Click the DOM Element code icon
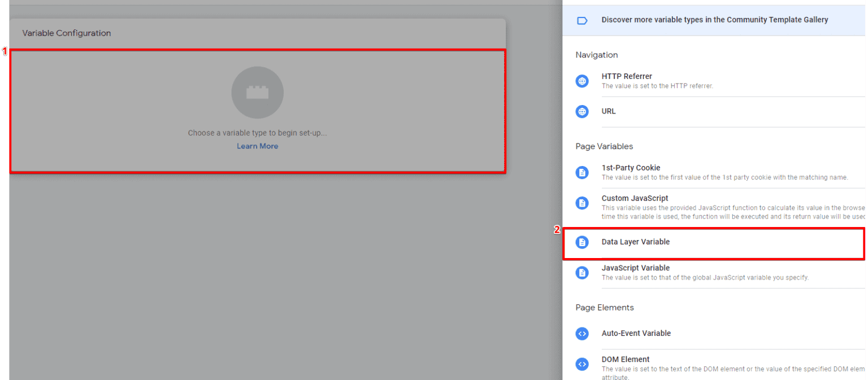The height and width of the screenshot is (380, 868). [582, 364]
